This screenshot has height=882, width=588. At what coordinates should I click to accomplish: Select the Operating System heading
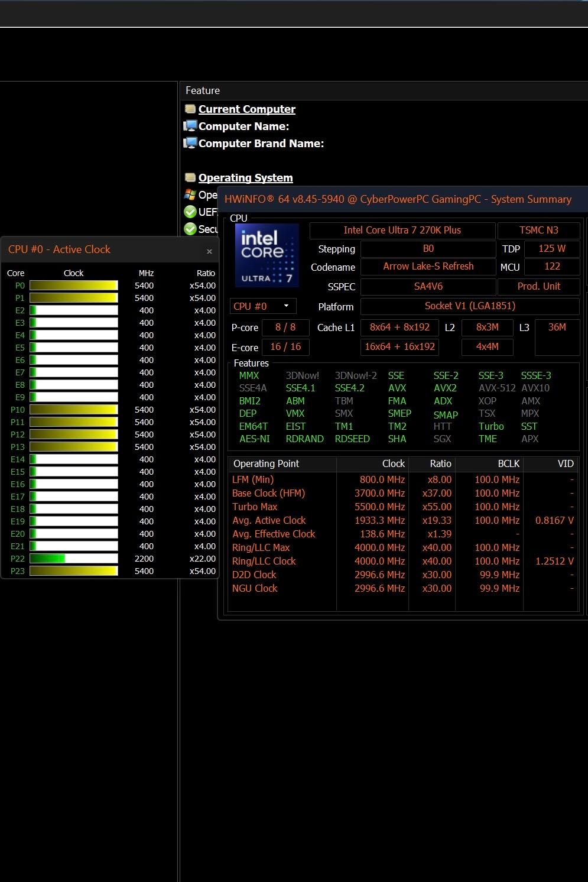coord(246,177)
